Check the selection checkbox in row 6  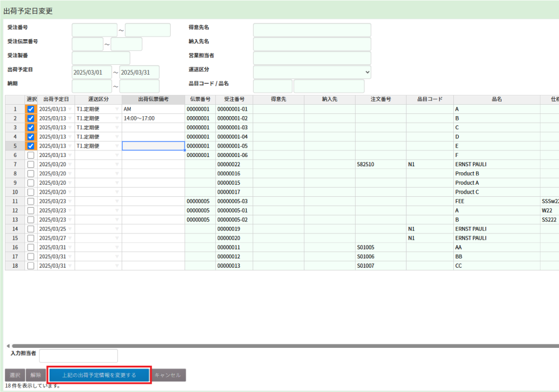coord(31,155)
